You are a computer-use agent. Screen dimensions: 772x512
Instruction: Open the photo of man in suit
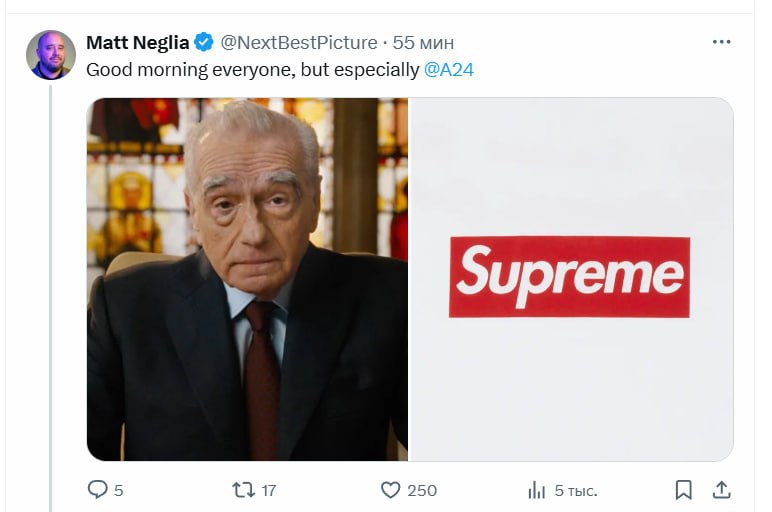click(247, 279)
